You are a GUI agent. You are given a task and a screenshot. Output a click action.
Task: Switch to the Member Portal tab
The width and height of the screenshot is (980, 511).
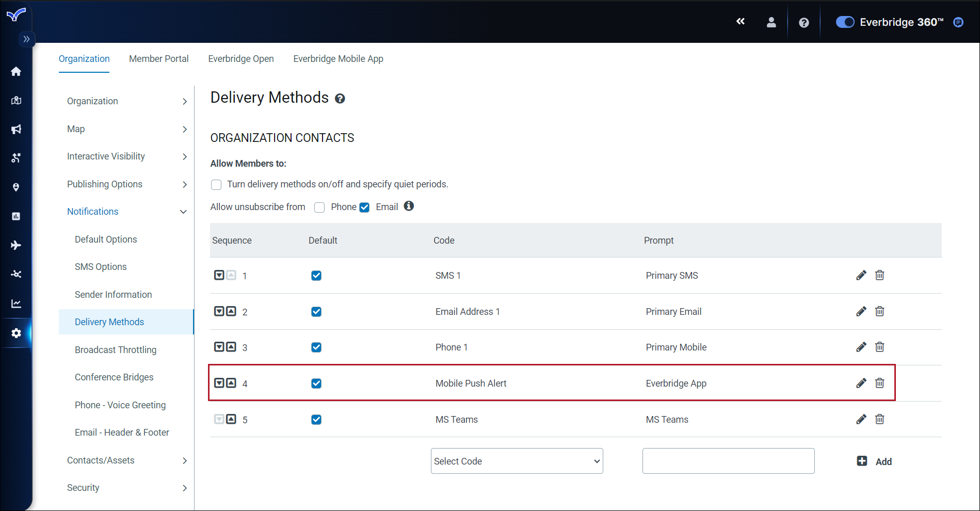(x=159, y=59)
